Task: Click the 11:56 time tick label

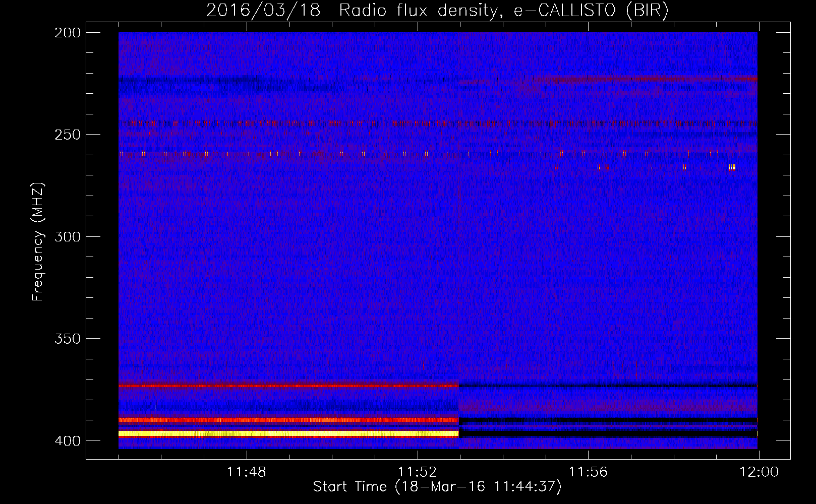Action: tap(588, 472)
